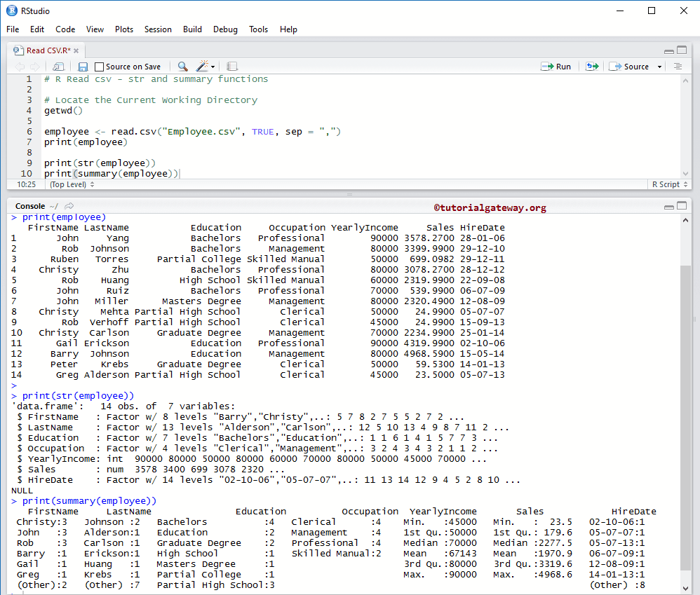Click the Run button
700x595 pixels.
[x=556, y=67]
